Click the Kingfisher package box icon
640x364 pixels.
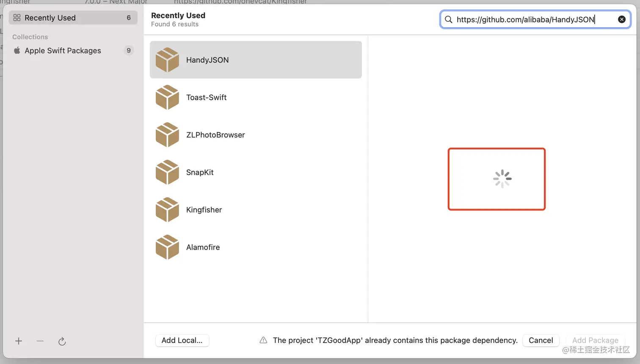point(167,210)
